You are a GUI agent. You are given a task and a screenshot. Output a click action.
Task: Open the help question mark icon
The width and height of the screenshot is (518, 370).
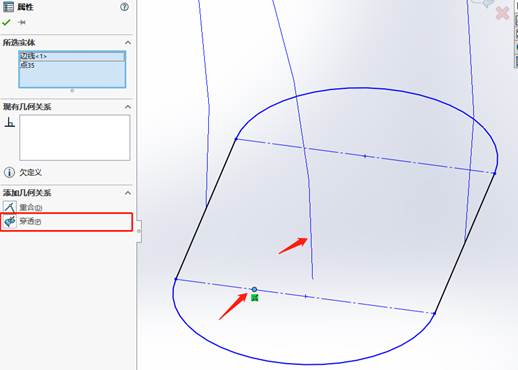point(124,7)
